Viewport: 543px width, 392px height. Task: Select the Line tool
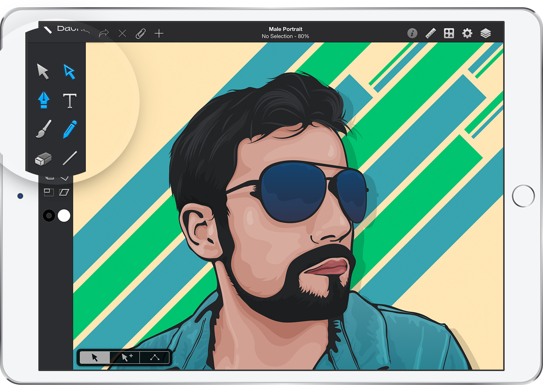click(70, 158)
